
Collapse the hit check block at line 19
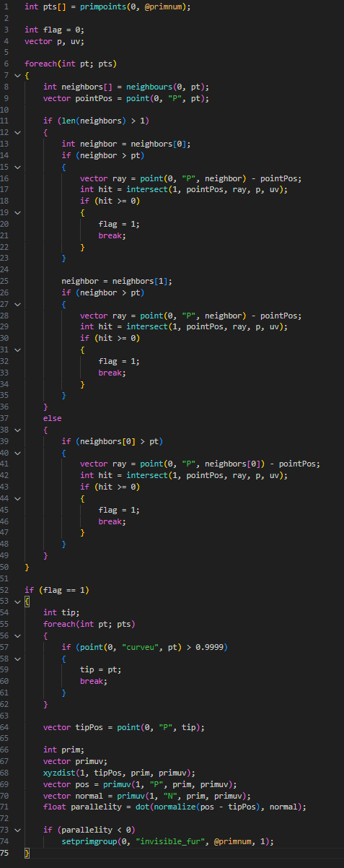coord(16,212)
